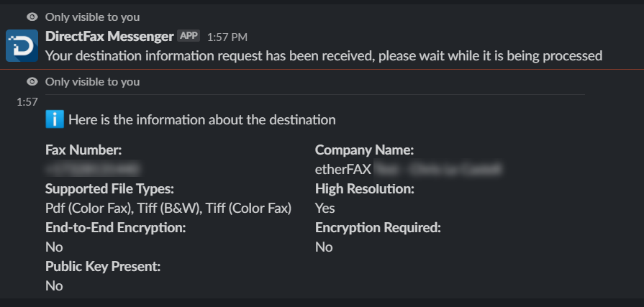The height and width of the screenshot is (307, 644).
Task: Click the blurred fax number value
Action: pyautogui.click(x=92, y=170)
